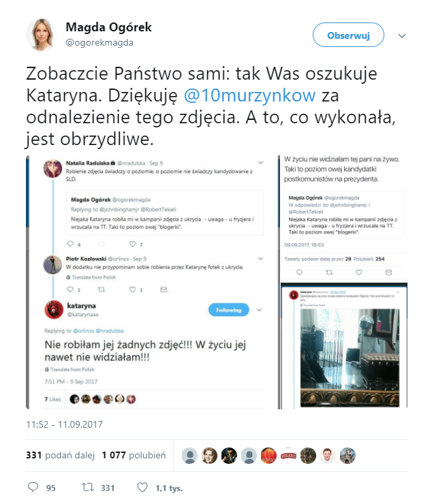Open the POLAND badge liker avatar
This screenshot has width=432, height=504.
pyautogui.click(x=288, y=456)
